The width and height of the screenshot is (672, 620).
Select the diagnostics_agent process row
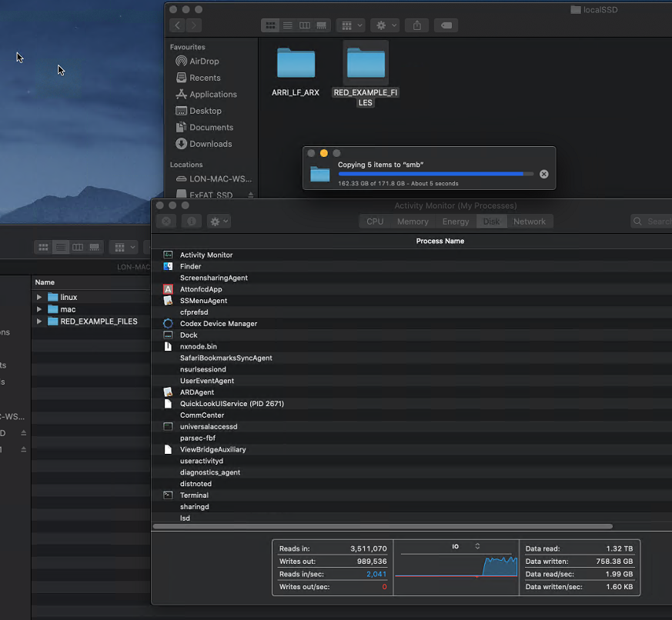412,472
